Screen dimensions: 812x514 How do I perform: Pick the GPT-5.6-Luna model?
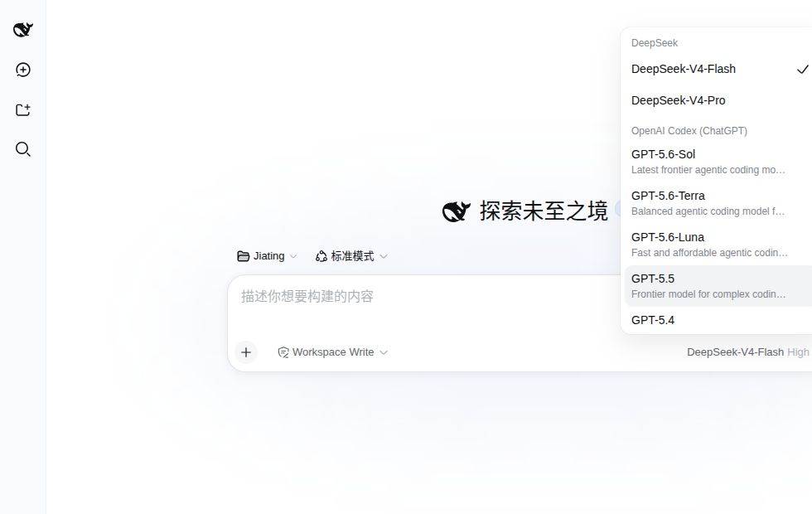coord(718,245)
